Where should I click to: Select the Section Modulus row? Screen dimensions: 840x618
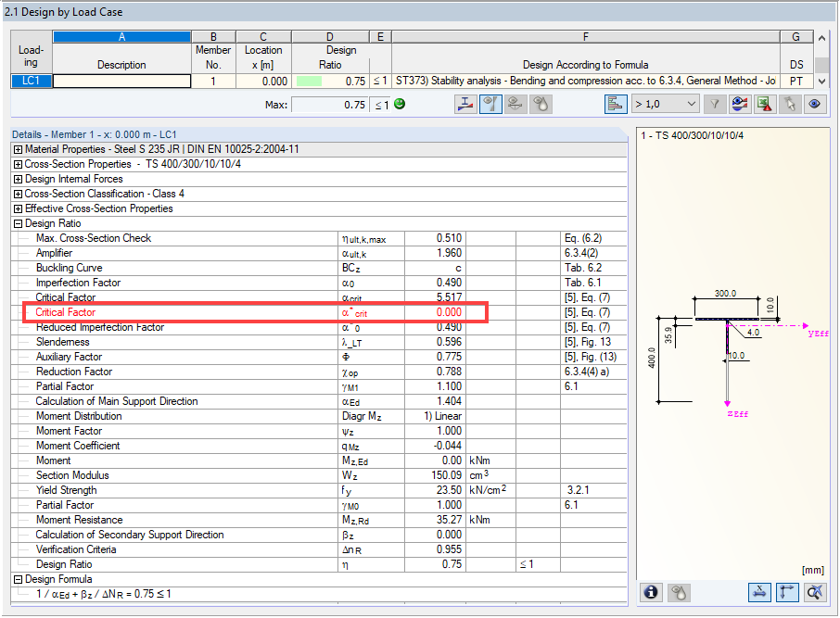coord(319,475)
